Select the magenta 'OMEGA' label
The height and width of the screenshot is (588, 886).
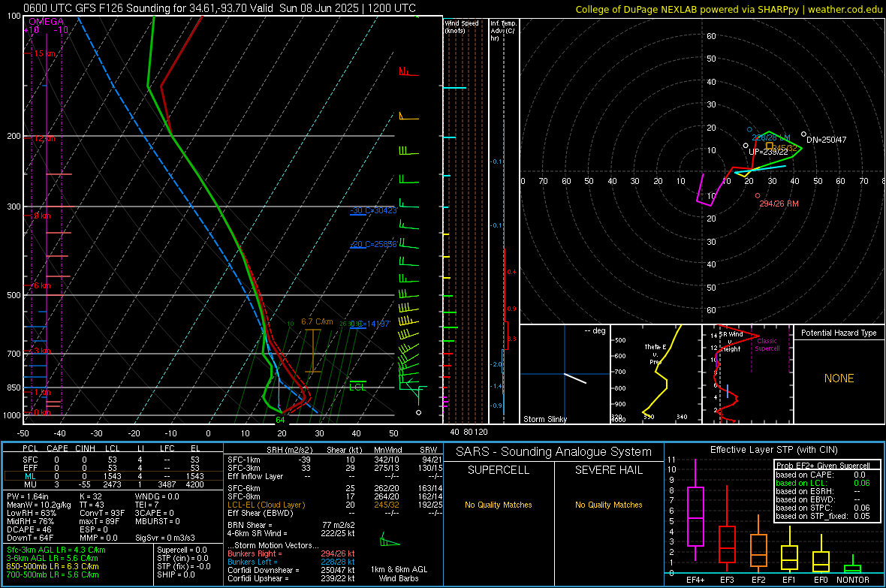(x=46, y=22)
